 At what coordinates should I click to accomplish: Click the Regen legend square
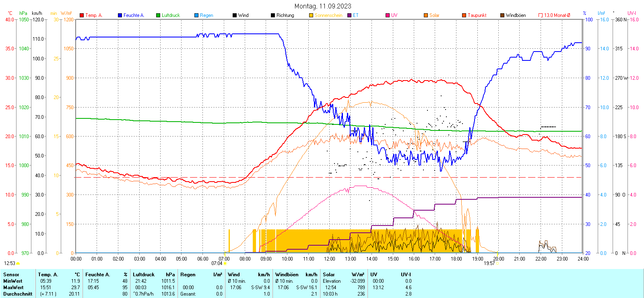pos(196,15)
